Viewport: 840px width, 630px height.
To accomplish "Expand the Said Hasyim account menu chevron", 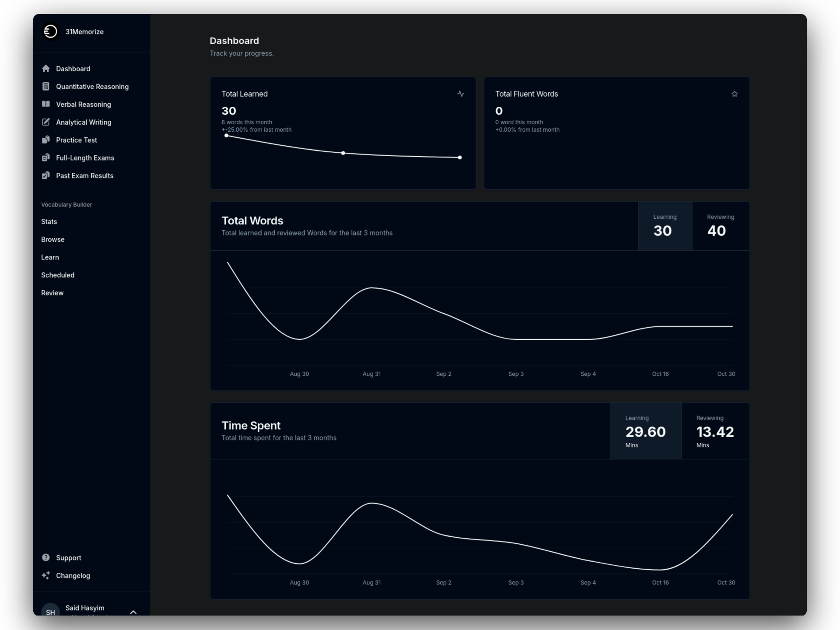I will [133, 612].
